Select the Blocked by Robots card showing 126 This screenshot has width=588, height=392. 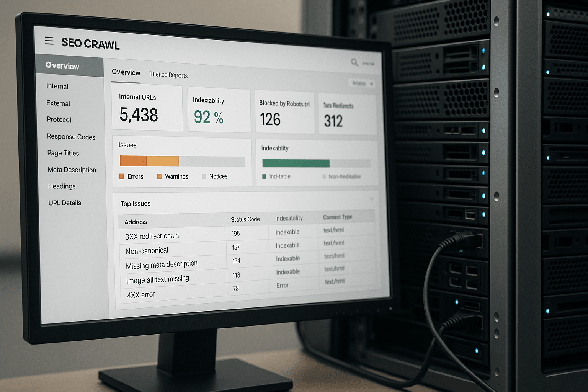click(x=284, y=113)
